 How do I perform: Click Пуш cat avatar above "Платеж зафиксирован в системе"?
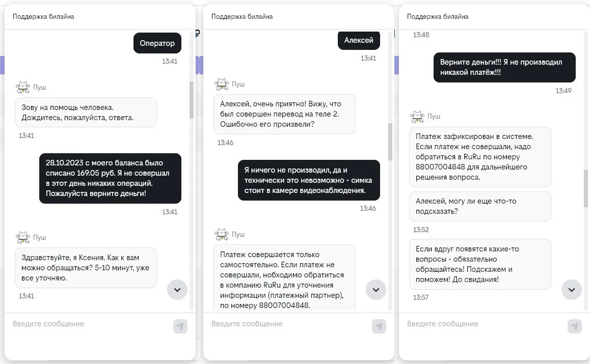417,117
